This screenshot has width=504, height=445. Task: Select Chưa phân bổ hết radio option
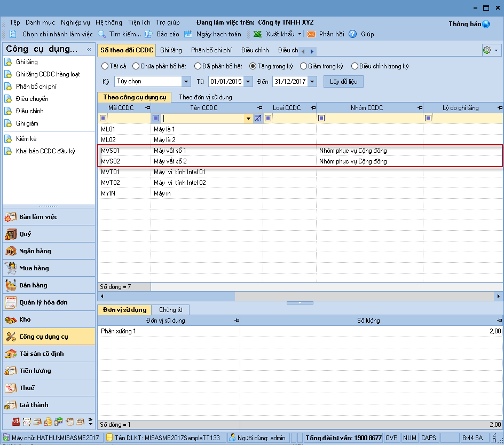pos(136,66)
